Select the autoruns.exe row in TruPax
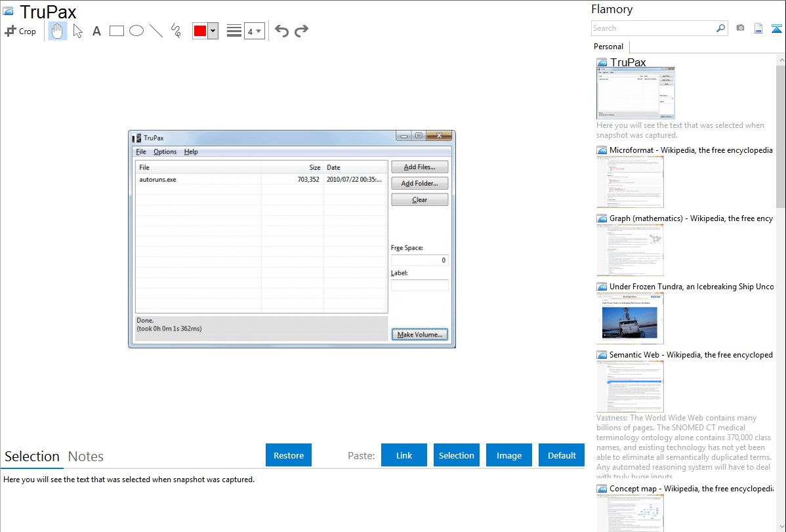This screenshot has height=532, width=786. [x=261, y=180]
